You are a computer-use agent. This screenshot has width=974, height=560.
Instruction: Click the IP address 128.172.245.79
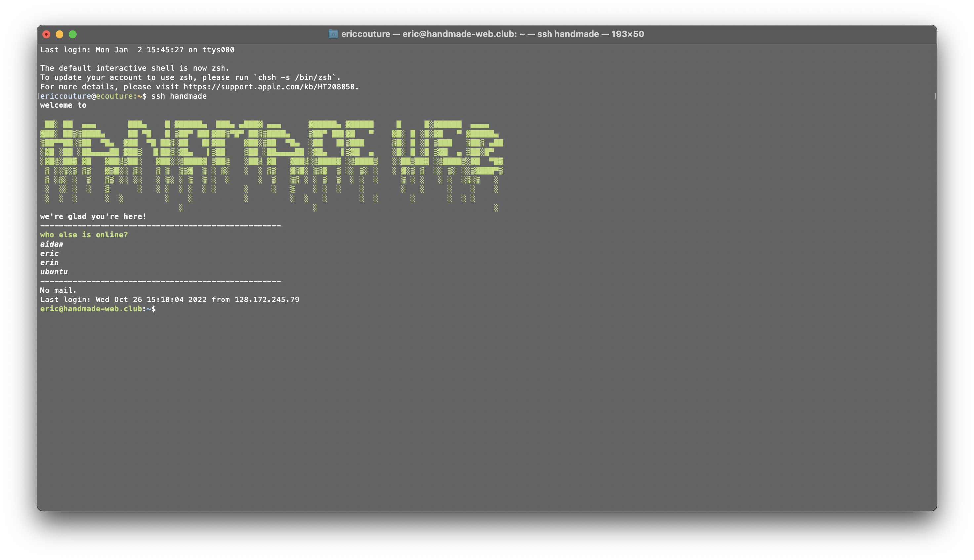click(266, 299)
